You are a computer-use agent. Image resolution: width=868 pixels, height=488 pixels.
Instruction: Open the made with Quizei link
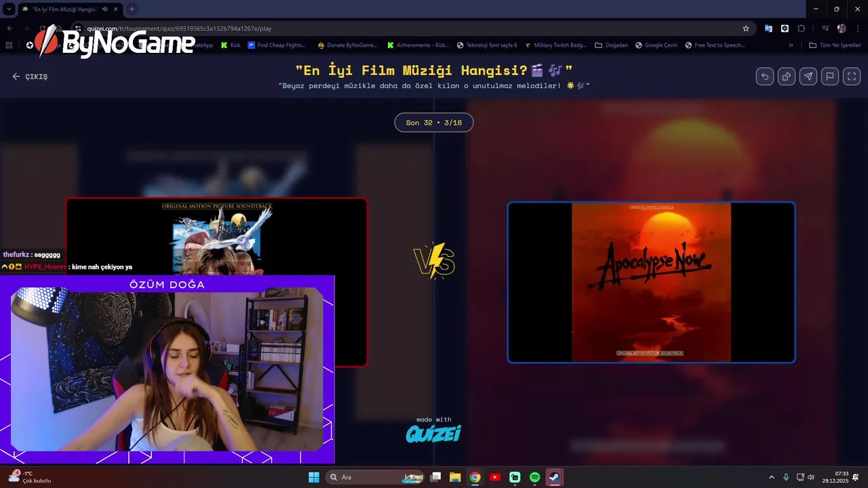click(433, 430)
